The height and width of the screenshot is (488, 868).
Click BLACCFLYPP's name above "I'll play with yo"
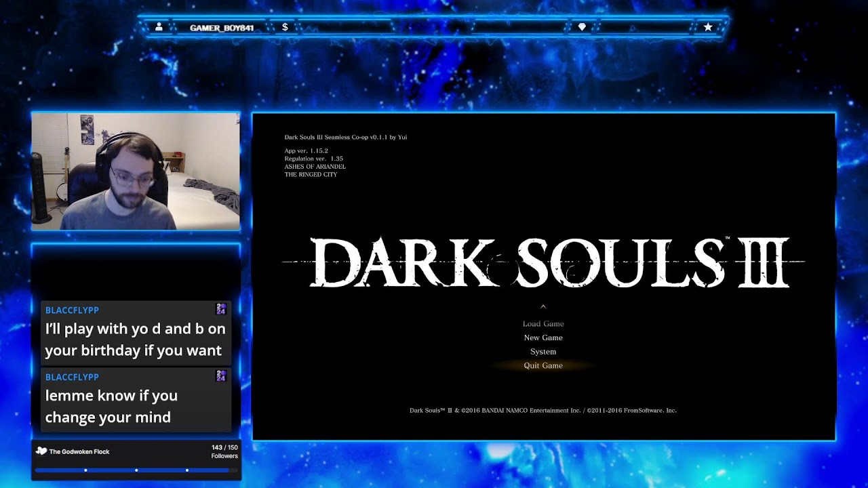pyautogui.click(x=72, y=310)
